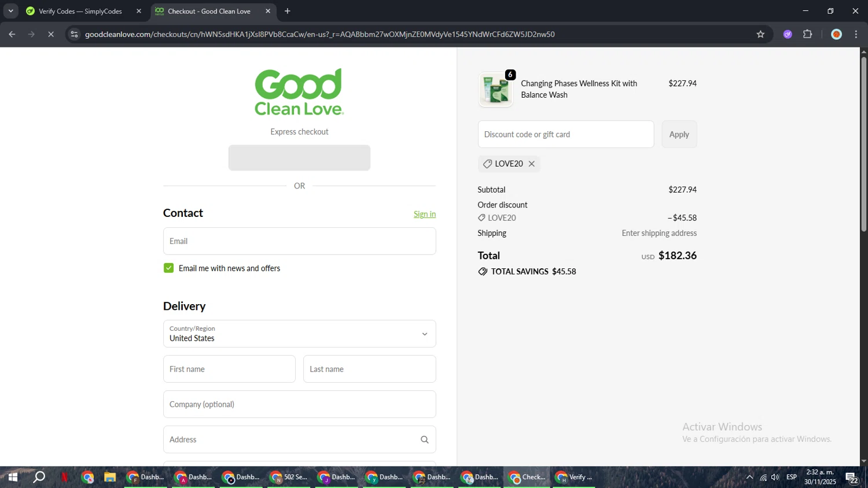This screenshot has width=868, height=488.
Task: Open the red app icon in taskbar
Action: [64, 477]
